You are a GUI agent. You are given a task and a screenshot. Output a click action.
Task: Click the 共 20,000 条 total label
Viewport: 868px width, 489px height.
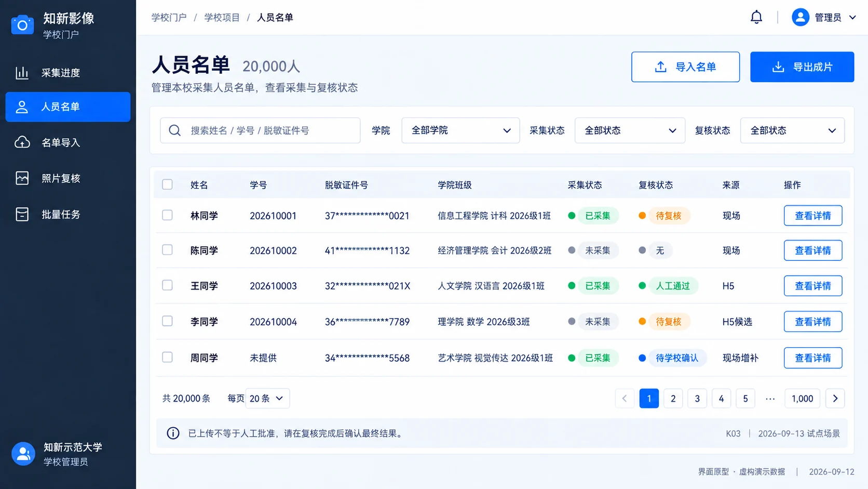point(186,399)
